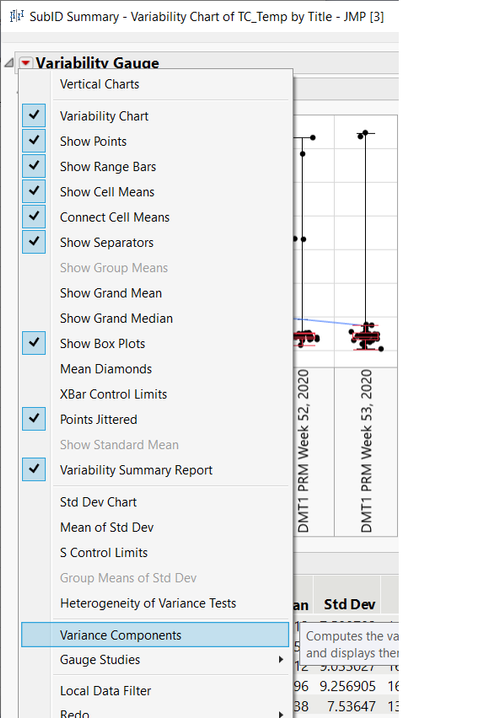Click the JMP window title icon
Image resolution: width=484 pixels, height=718 pixels.
(x=16, y=16)
